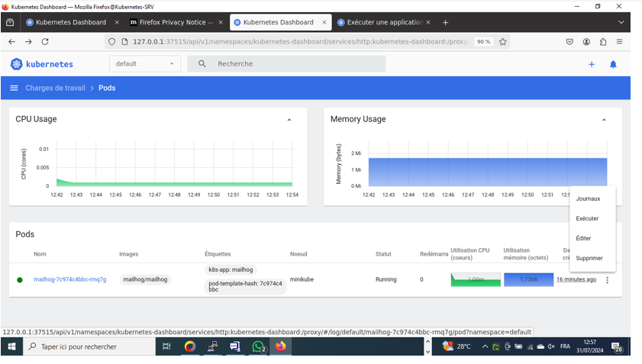
Task: Open the notifications bell icon
Action: tap(612, 64)
